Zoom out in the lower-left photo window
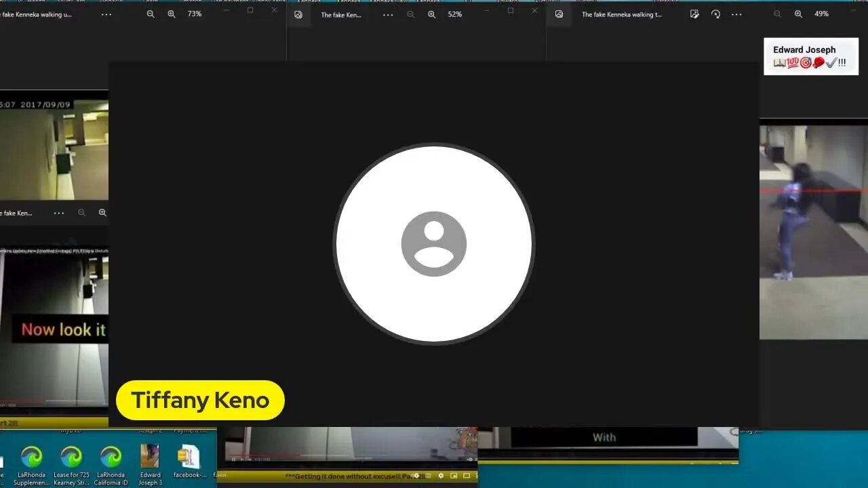 (x=81, y=213)
